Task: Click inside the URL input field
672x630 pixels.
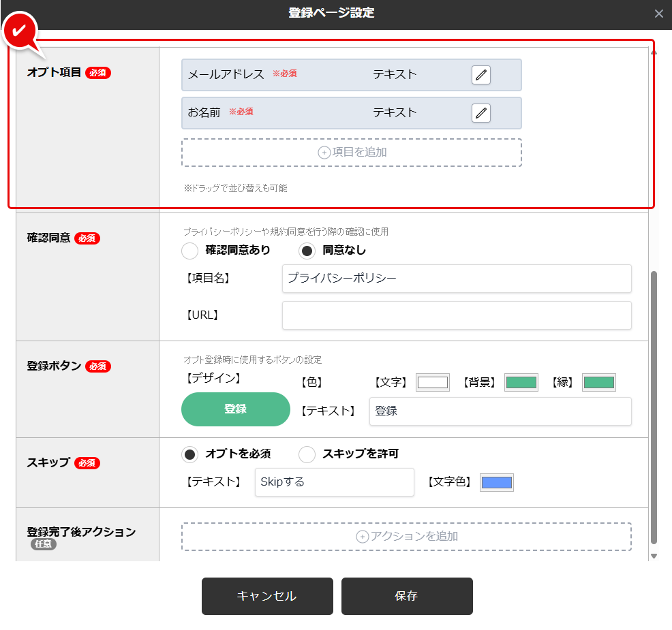Action: coord(456,315)
